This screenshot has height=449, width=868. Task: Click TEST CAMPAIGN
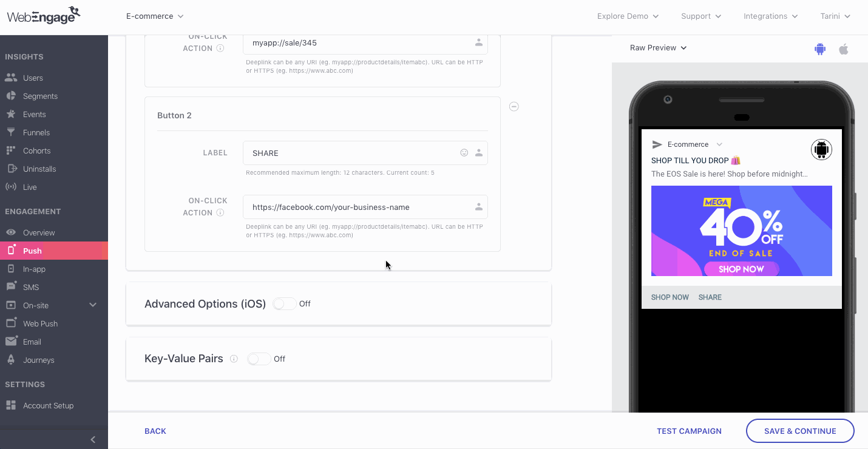[689, 431]
